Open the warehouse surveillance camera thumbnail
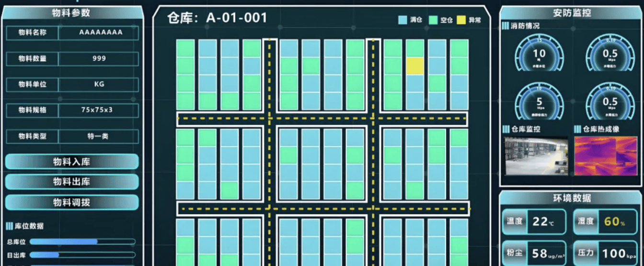This screenshot has height=266, width=644. [536, 156]
